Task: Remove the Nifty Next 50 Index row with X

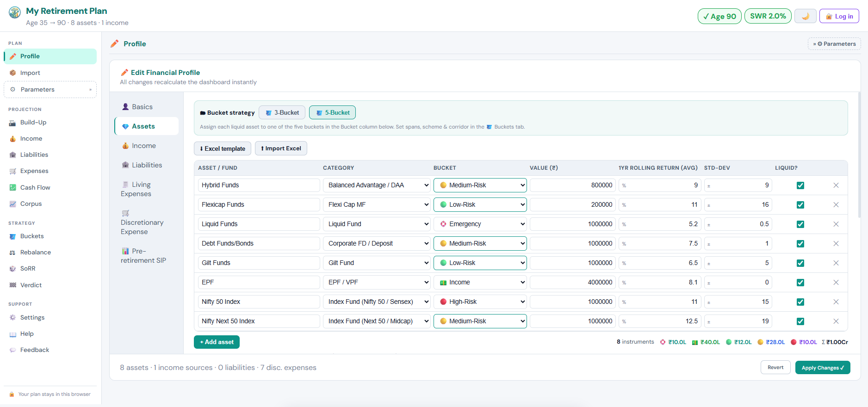Action: click(836, 321)
